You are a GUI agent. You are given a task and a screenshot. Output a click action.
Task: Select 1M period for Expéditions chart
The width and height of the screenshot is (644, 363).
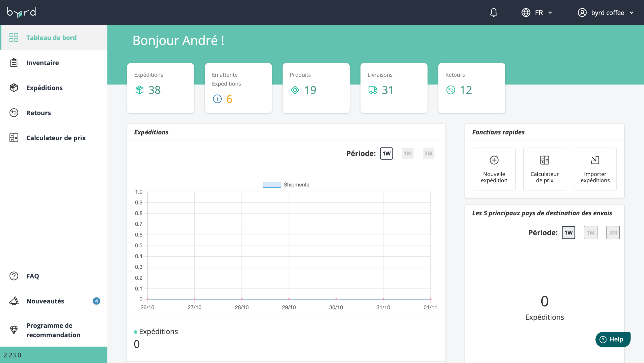coord(408,153)
